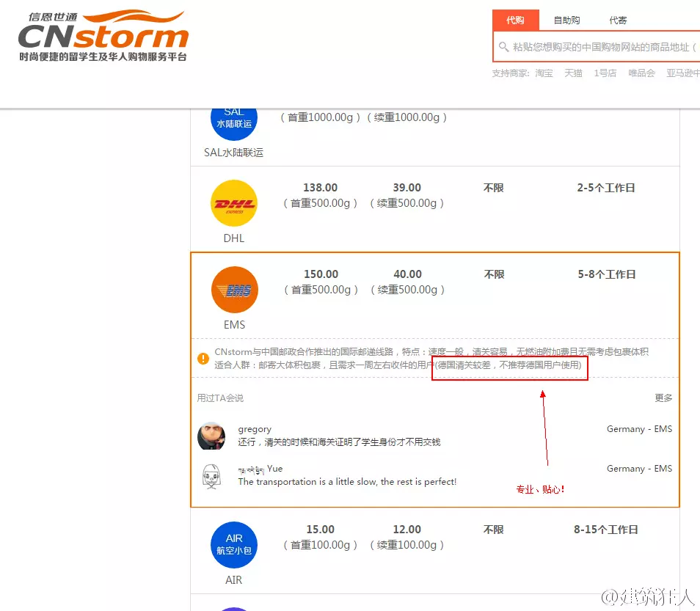This screenshot has width=700, height=611.
Task: Focus the product URL search field
Action: [597, 47]
